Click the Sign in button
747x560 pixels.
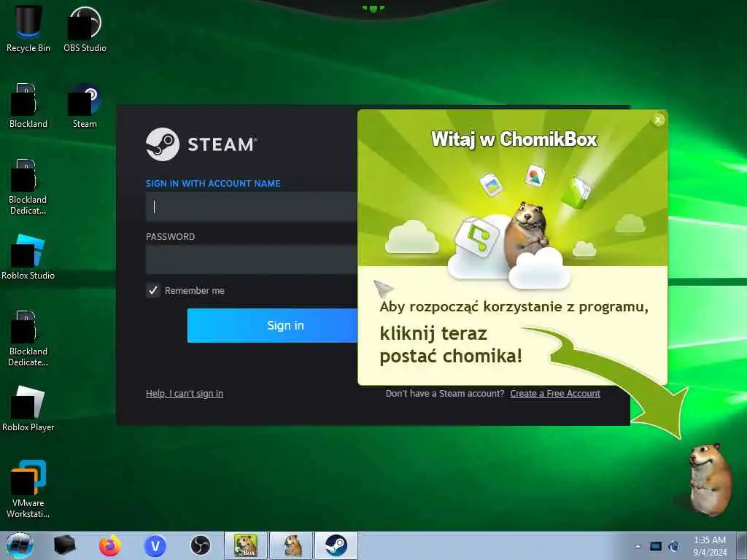[x=273, y=325]
